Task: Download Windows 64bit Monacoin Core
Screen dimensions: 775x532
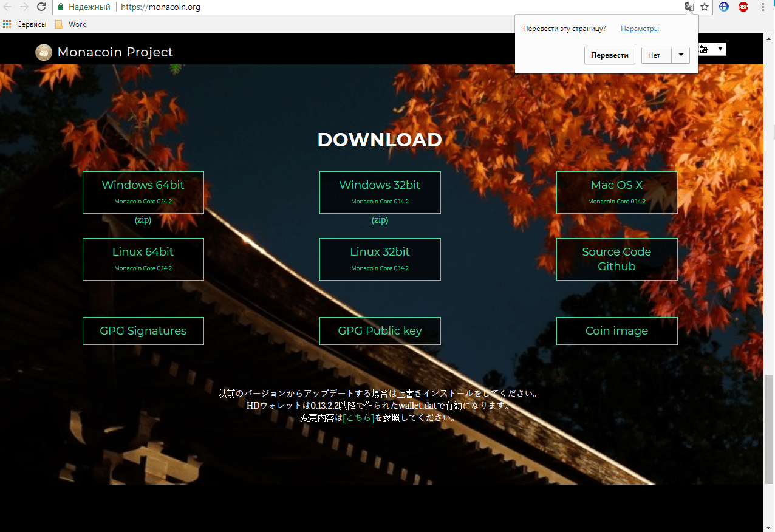Action: pyautogui.click(x=143, y=193)
